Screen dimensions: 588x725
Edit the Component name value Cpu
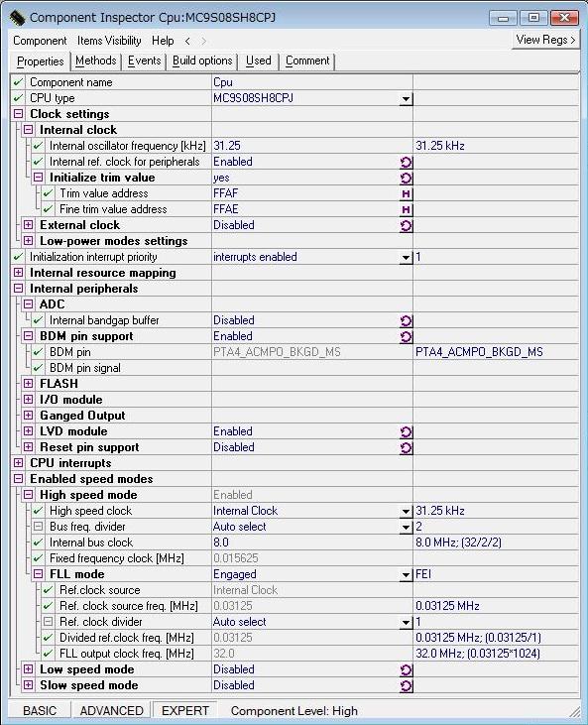[x=312, y=82]
